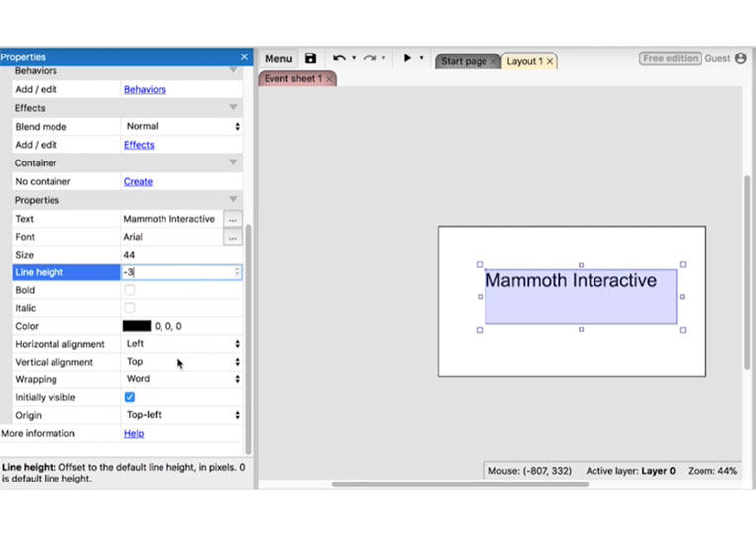Click the Preview play button
This screenshot has width=756, height=536.
tap(407, 58)
